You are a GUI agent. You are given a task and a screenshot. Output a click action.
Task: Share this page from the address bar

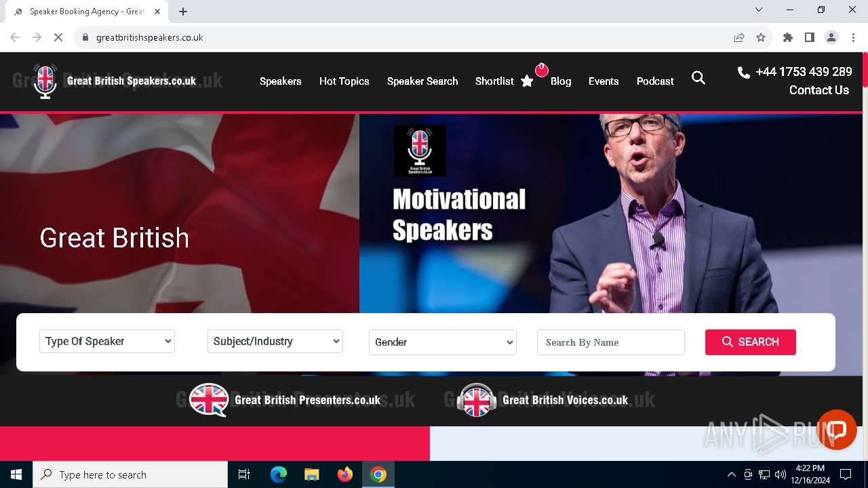[x=739, y=37]
